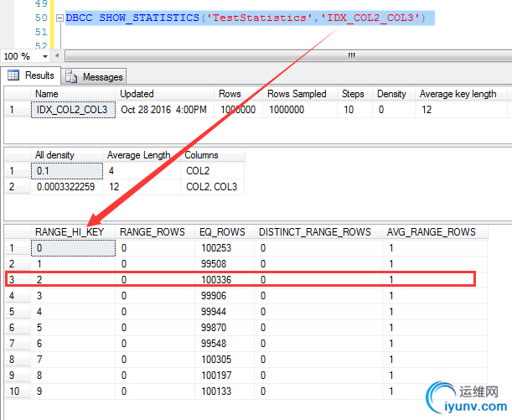Click line number 50 in editor margin
Image resolution: width=512 pixels, height=420 pixels.
41,18
